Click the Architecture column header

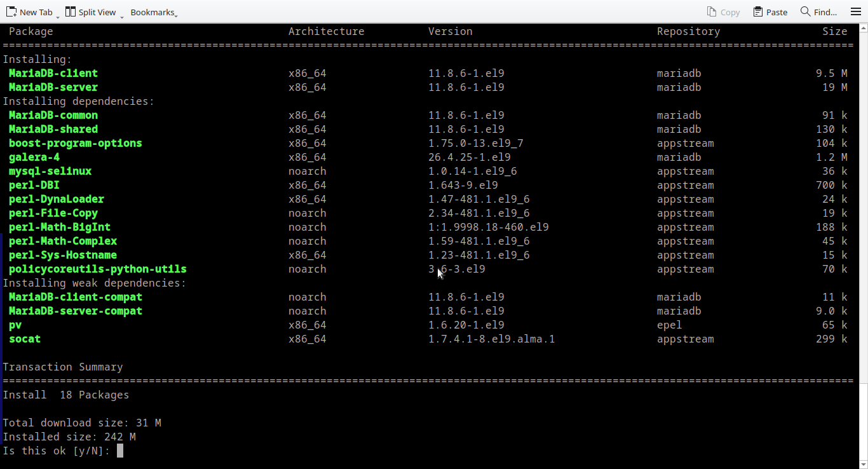[327, 31]
